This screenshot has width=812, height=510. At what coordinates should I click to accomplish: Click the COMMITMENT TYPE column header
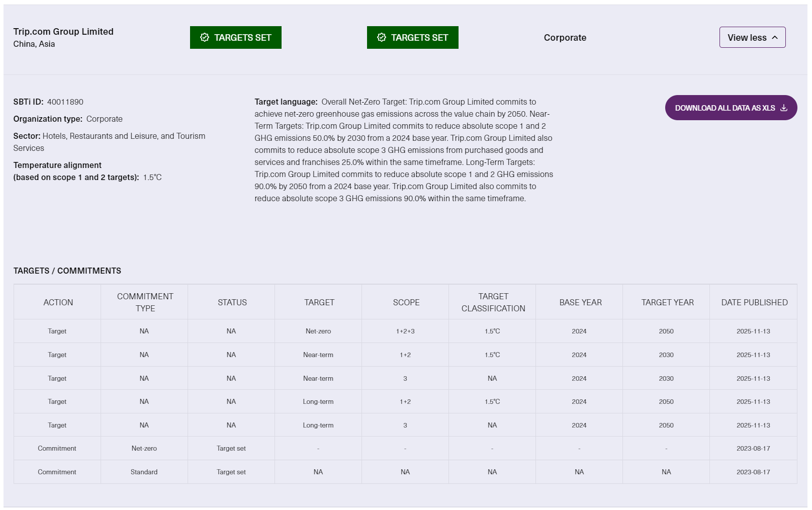(x=145, y=302)
